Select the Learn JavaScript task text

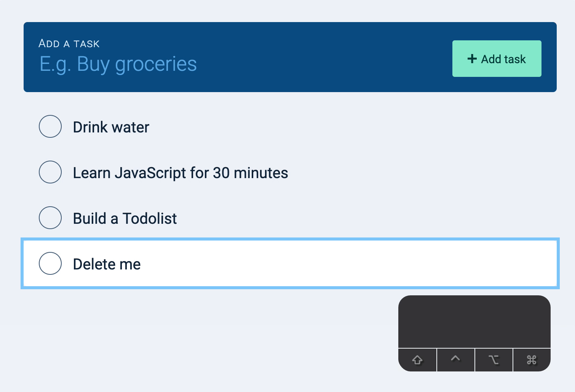click(180, 173)
